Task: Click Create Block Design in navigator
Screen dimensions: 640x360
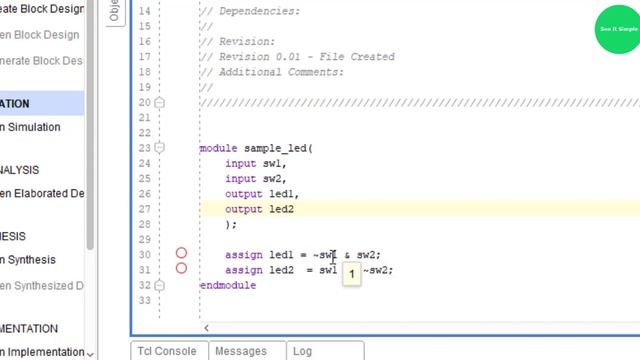Action: (x=42, y=9)
